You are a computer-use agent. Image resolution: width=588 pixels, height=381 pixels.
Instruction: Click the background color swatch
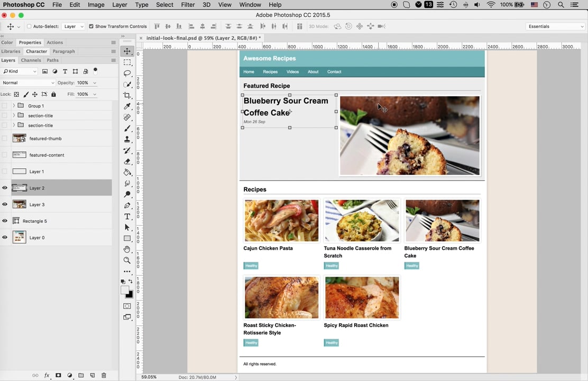[x=131, y=295]
